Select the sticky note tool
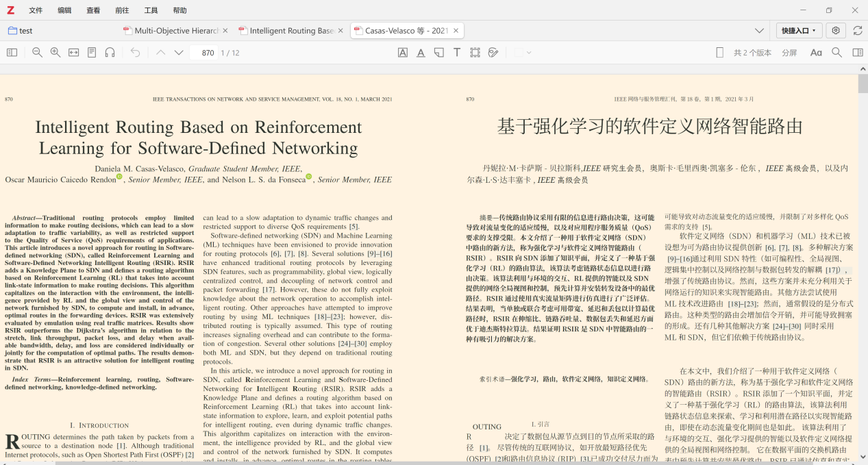 (x=439, y=53)
